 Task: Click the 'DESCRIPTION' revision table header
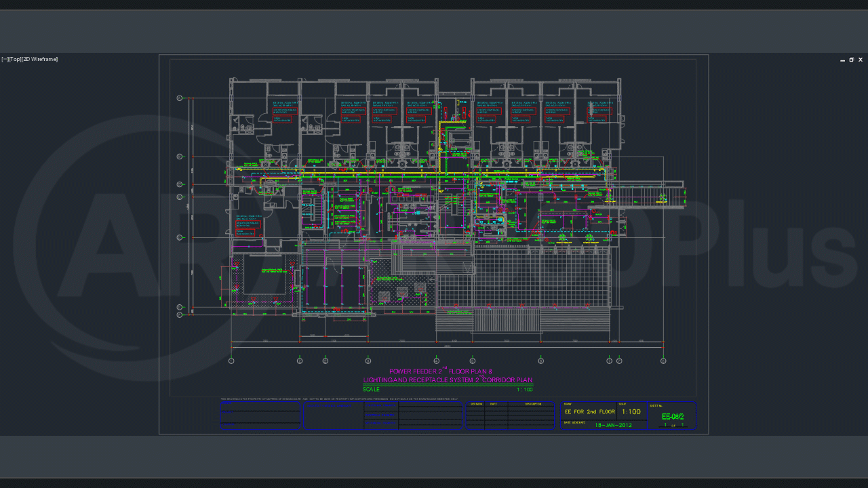tap(533, 404)
